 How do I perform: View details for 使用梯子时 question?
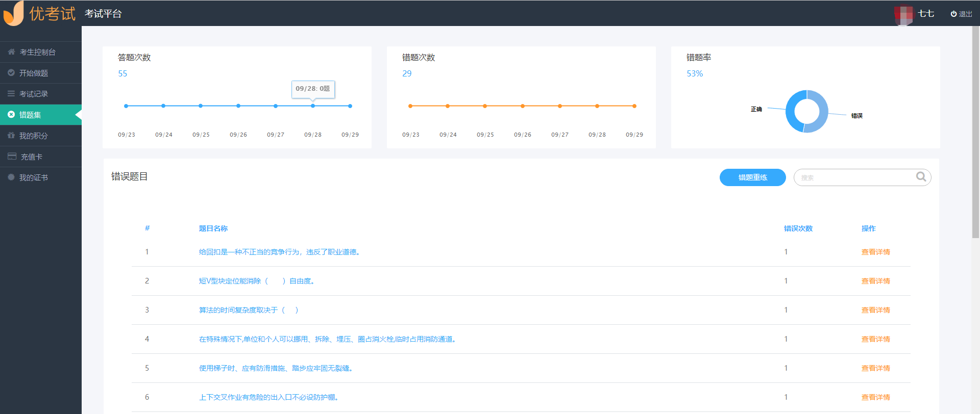(875, 368)
